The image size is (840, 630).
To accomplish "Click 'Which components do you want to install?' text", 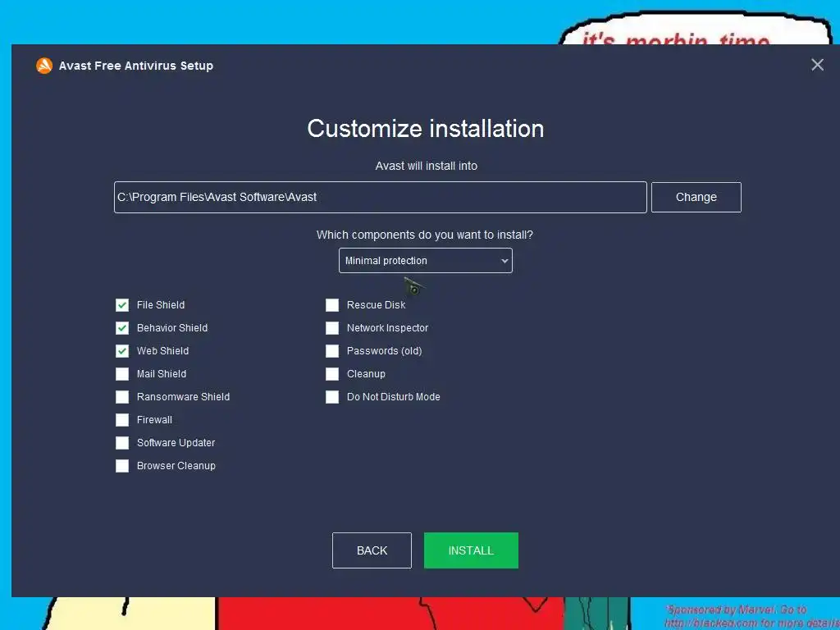I will [425, 235].
